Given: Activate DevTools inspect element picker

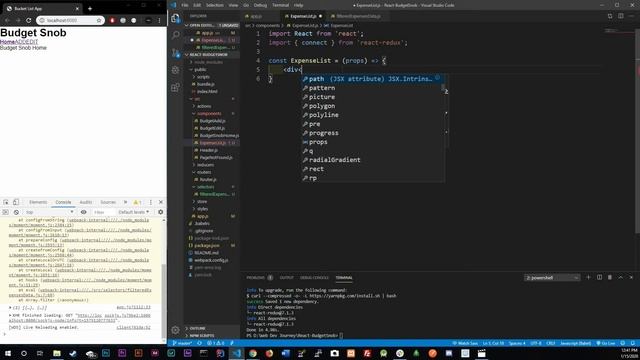Looking at the screenshot, I should [x=6, y=202].
